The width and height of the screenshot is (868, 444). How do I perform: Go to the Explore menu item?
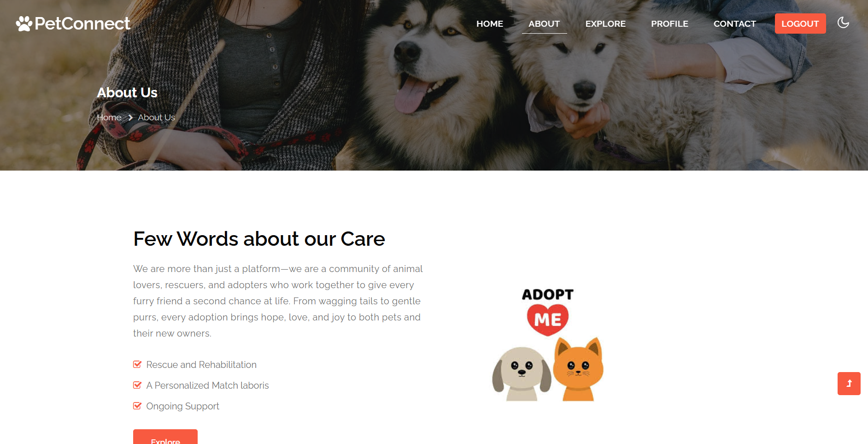(605, 24)
